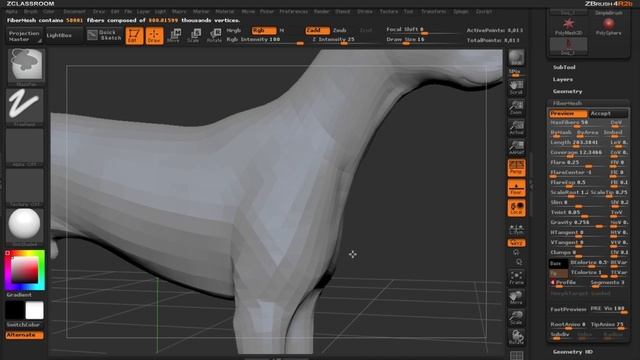Activate the Draw mode button
The width and height of the screenshot is (640, 360).
[x=154, y=36]
